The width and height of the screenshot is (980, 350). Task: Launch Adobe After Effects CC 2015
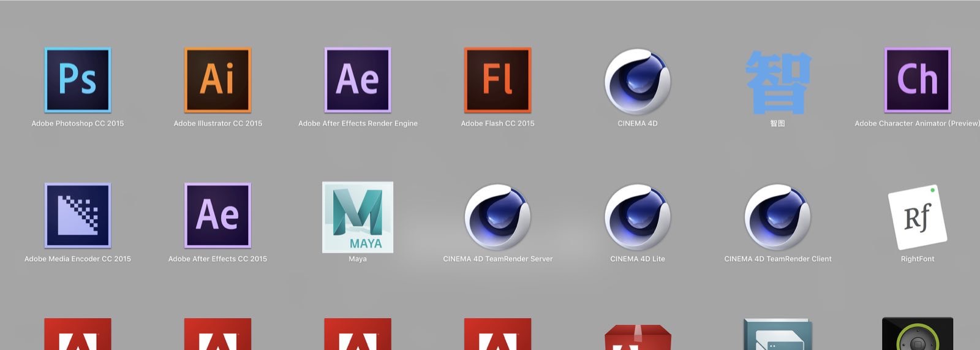click(217, 216)
